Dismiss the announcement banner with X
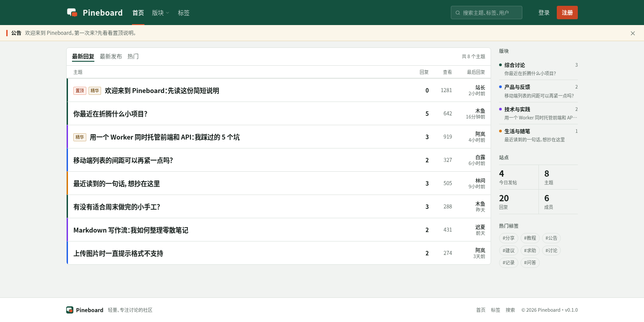This screenshot has height=322, width=644. tap(633, 33)
